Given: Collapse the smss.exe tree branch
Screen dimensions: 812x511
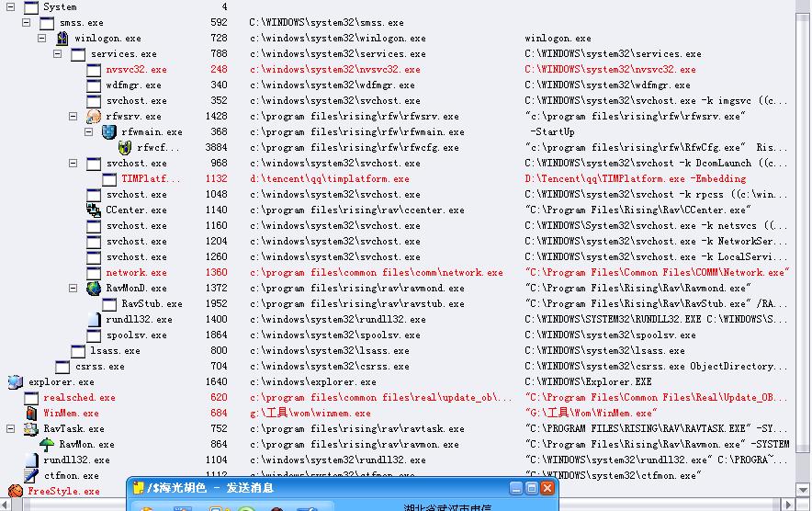Looking at the screenshot, I should coord(27,23).
